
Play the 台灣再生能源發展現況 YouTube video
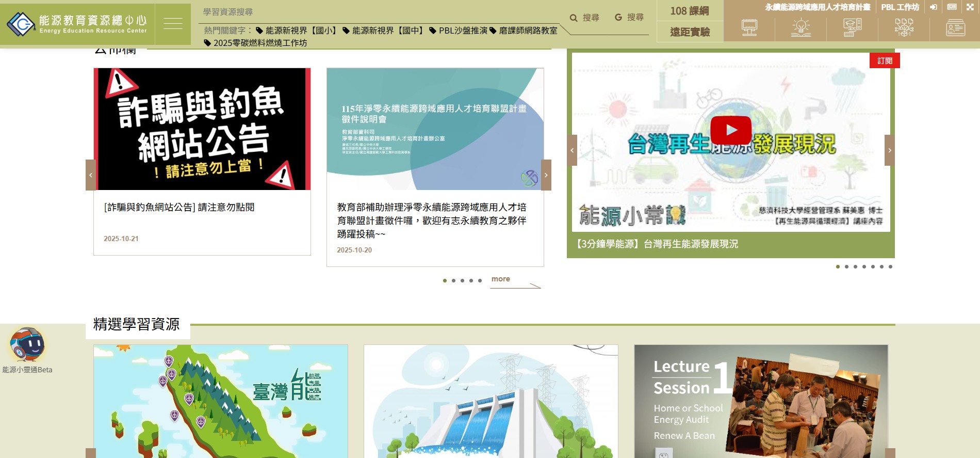coord(731,130)
